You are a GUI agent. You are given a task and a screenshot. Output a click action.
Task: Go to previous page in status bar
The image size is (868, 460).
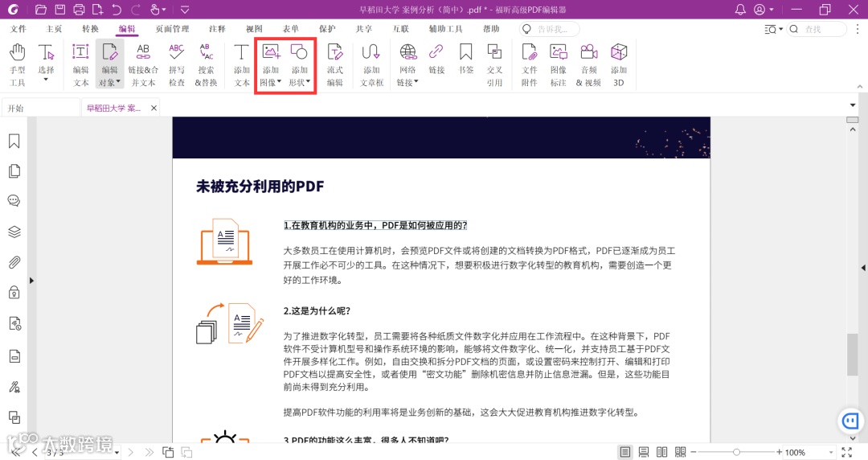click(35, 453)
